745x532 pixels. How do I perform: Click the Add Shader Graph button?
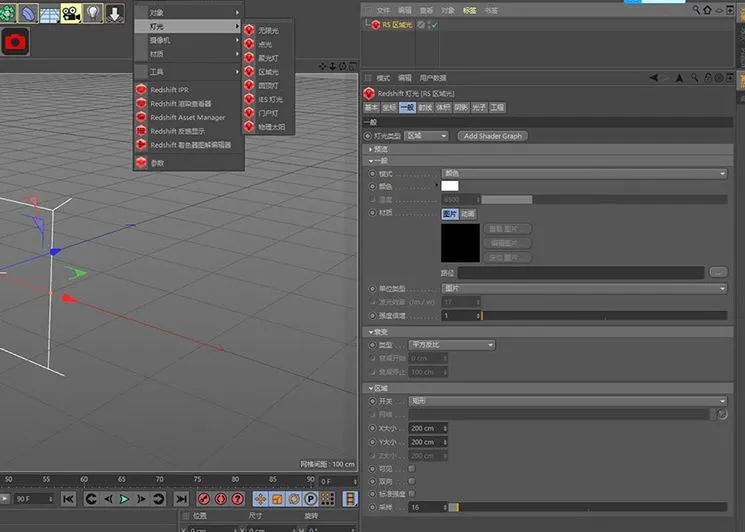tap(493, 136)
